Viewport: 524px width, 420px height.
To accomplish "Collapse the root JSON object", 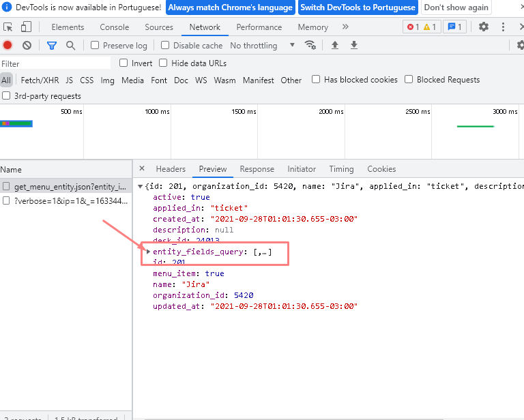I will [141, 186].
